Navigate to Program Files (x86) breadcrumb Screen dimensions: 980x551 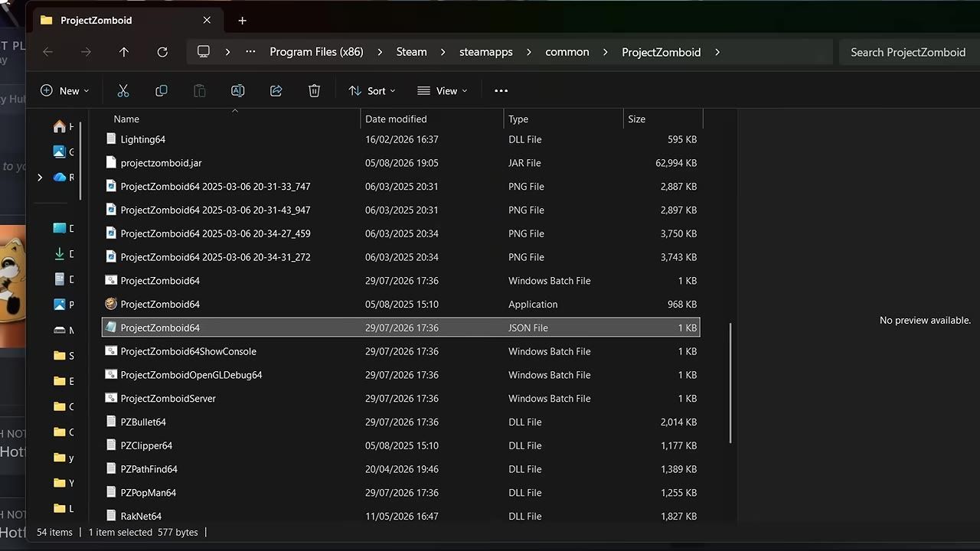pos(316,52)
